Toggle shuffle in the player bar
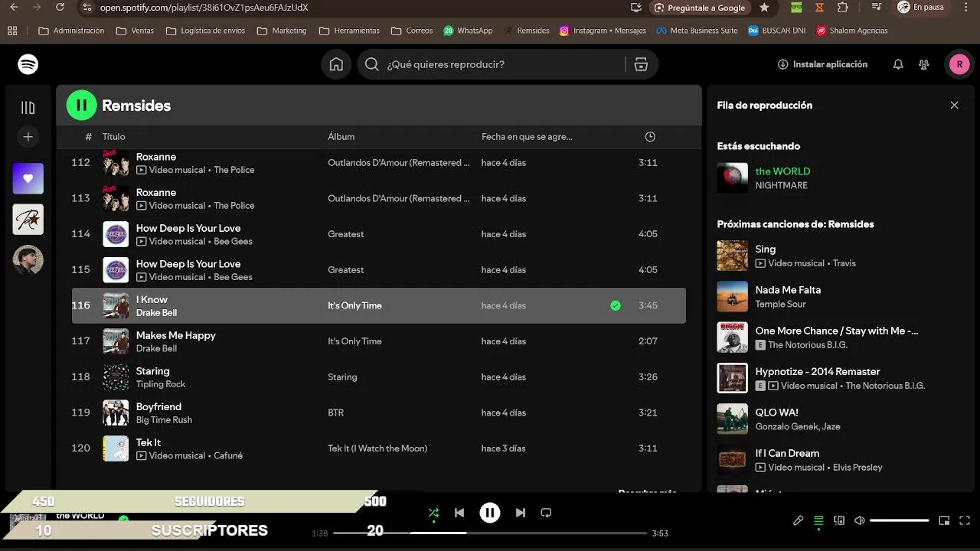 pos(434,513)
